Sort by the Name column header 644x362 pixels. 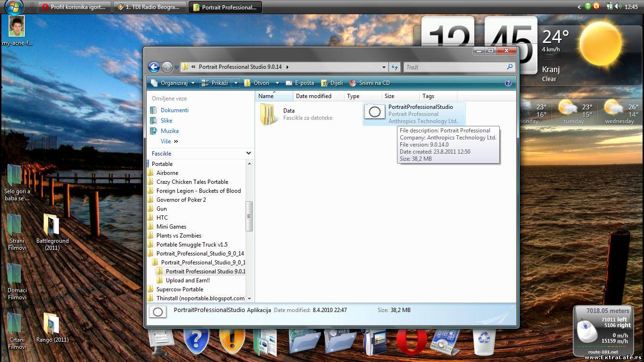(x=274, y=96)
